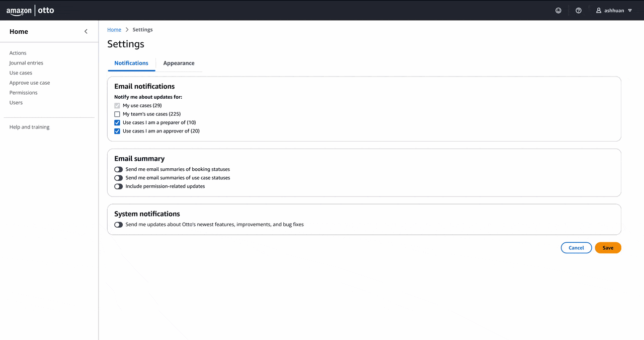Click the Amazon Otto logo
Screen dimensions: 644x340
[30, 10]
